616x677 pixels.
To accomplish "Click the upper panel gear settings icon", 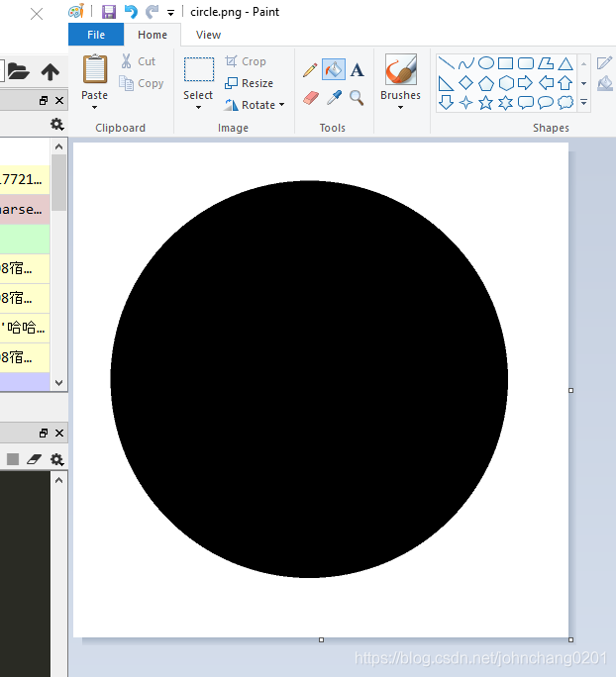I will pyautogui.click(x=57, y=125).
